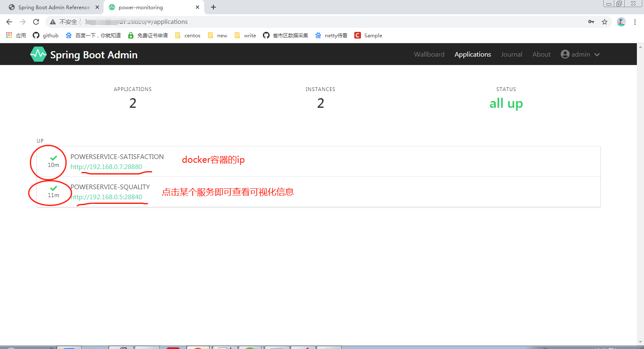
Task: Click the not-secure warning icon
Action: [53, 22]
